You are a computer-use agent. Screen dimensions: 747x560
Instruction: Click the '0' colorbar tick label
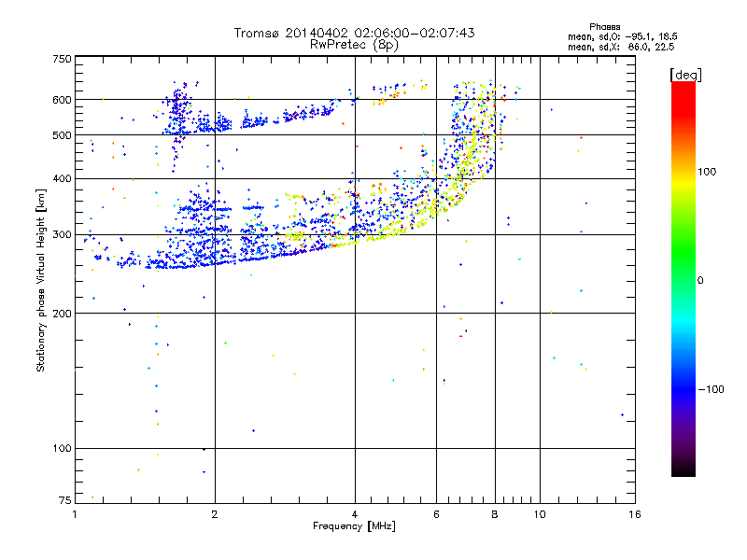point(700,281)
